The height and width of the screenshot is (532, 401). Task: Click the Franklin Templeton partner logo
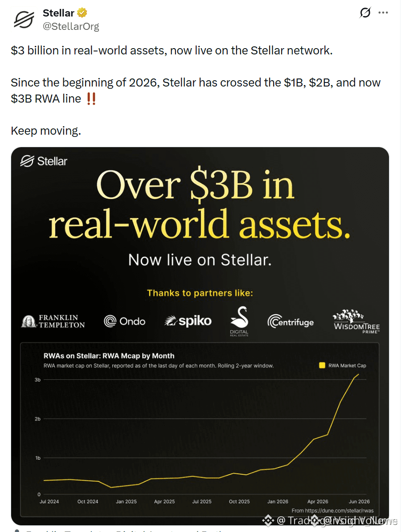click(x=53, y=321)
